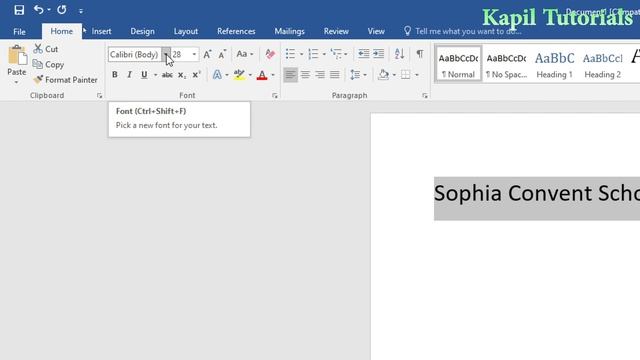This screenshot has height=360, width=640.
Task: Increase font size with Grow Font
Action: 207,54
